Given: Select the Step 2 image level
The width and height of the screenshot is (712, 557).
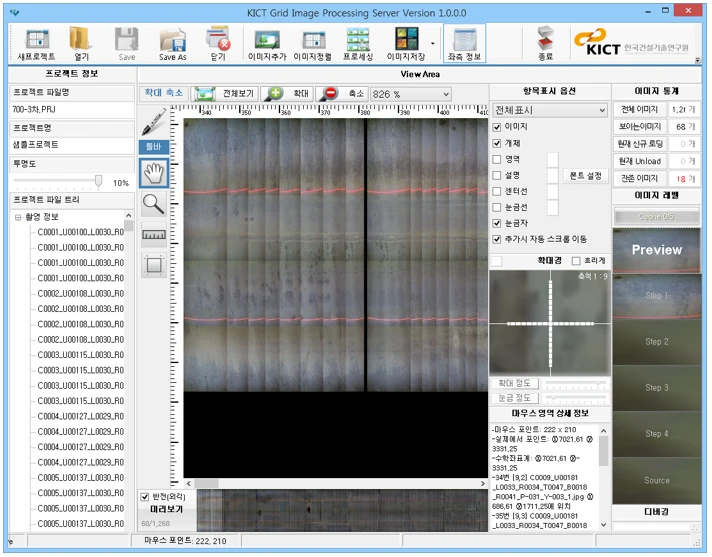Looking at the screenshot, I should pyautogui.click(x=657, y=342).
